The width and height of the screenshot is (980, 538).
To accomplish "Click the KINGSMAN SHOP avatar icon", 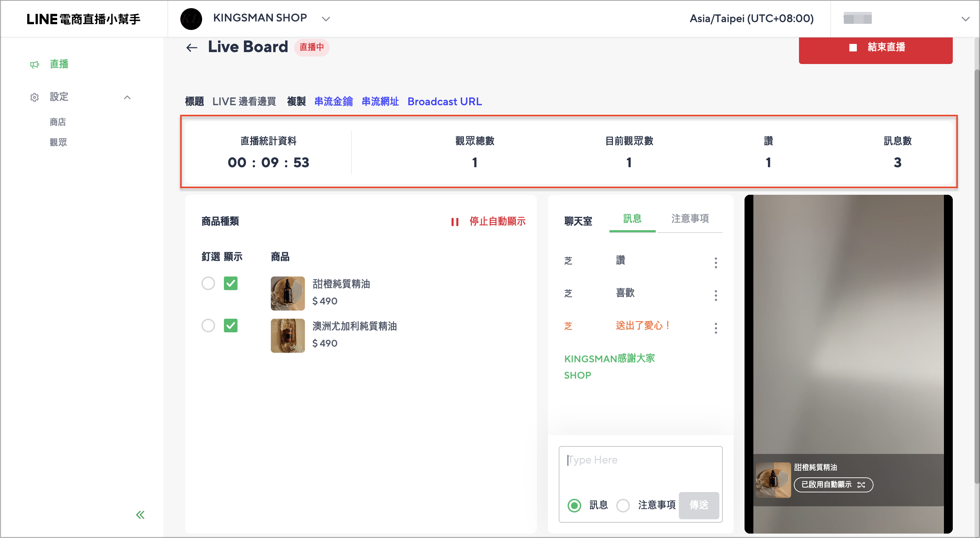I will (x=191, y=19).
